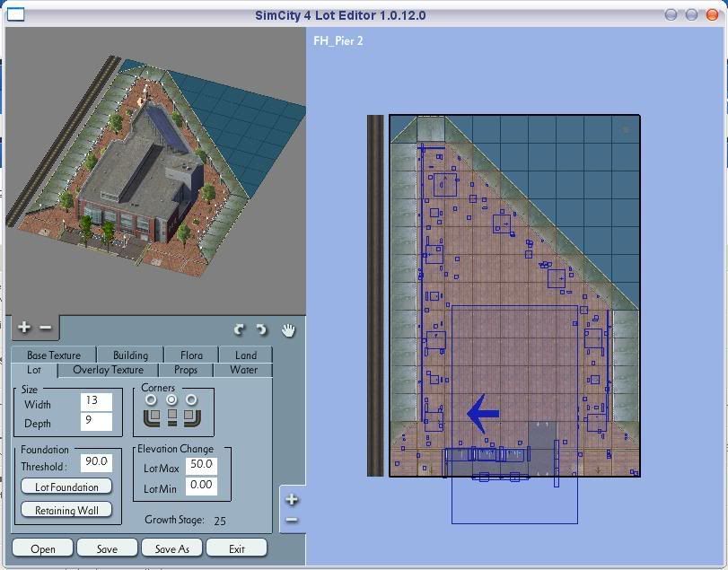Click the Save button

point(107,548)
